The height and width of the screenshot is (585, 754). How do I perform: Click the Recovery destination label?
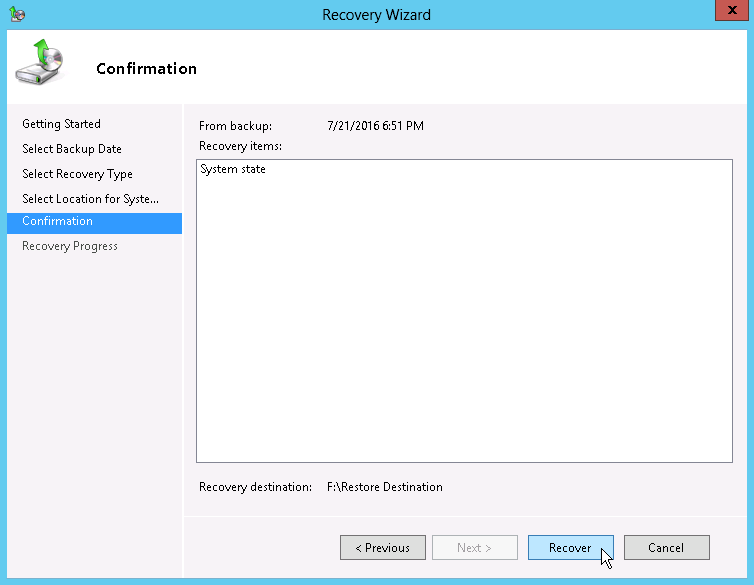coord(255,487)
